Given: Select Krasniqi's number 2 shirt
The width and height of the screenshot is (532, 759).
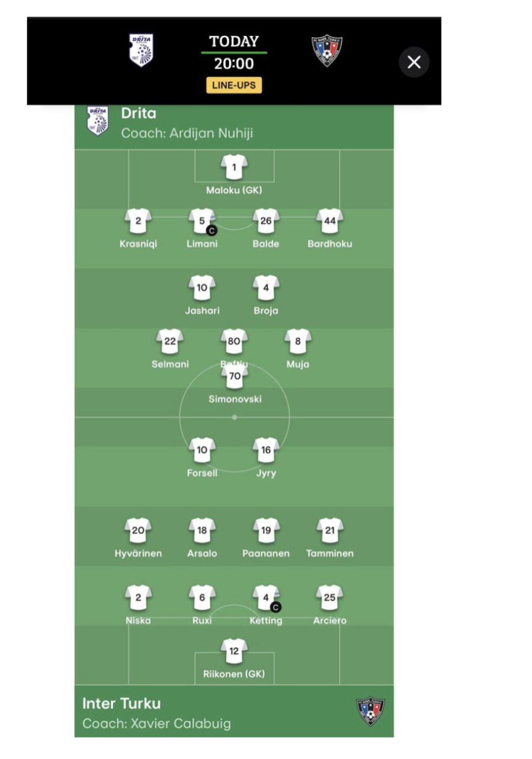Looking at the screenshot, I should 138,221.
